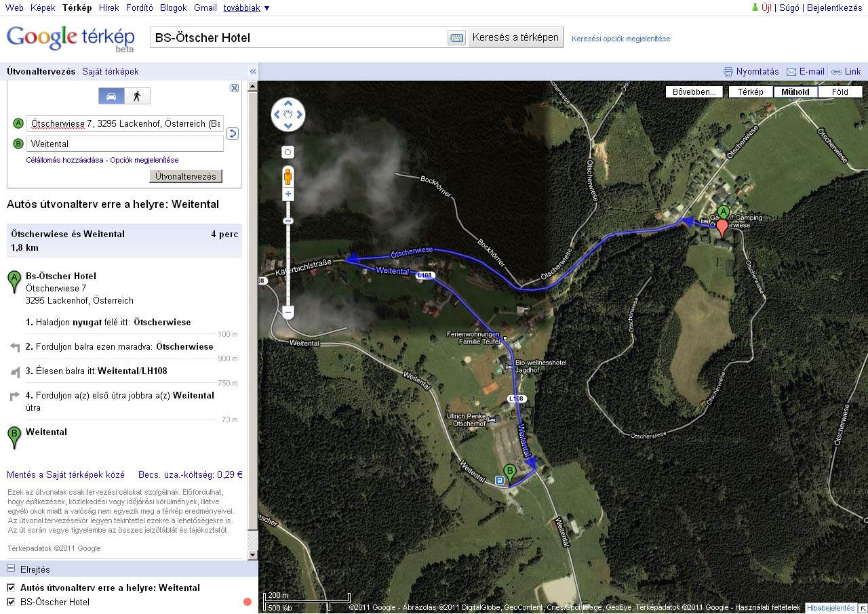The image size is (868, 614).
Task: Uncheck Autós útvonalterv erre a helyre checkbox
Action: point(11,588)
